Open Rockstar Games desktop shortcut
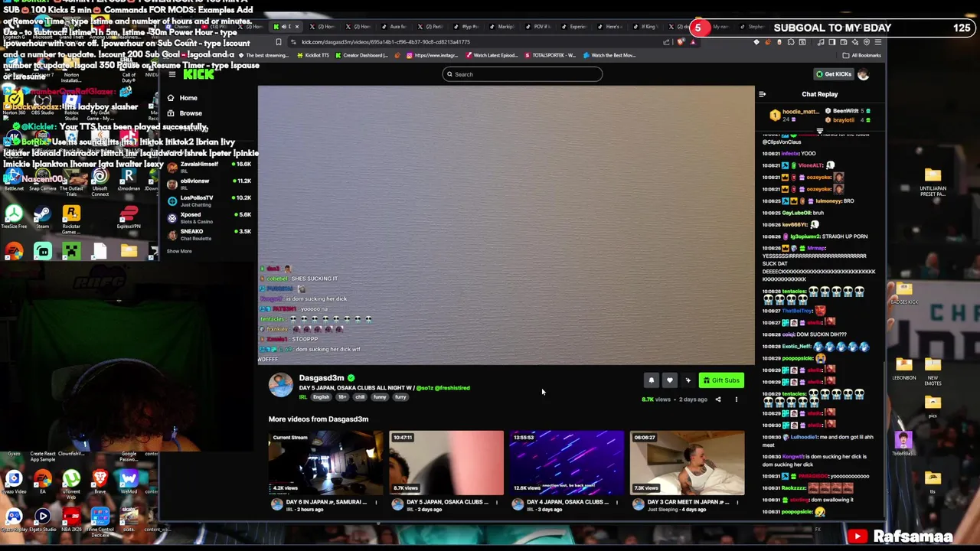The height and width of the screenshot is (551, 980). (x=71, y=219)
